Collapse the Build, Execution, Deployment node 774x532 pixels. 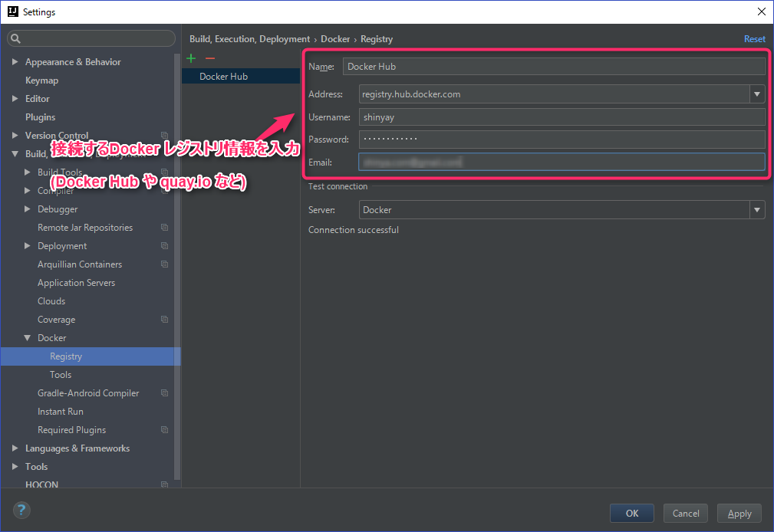(x=15, y=154)
